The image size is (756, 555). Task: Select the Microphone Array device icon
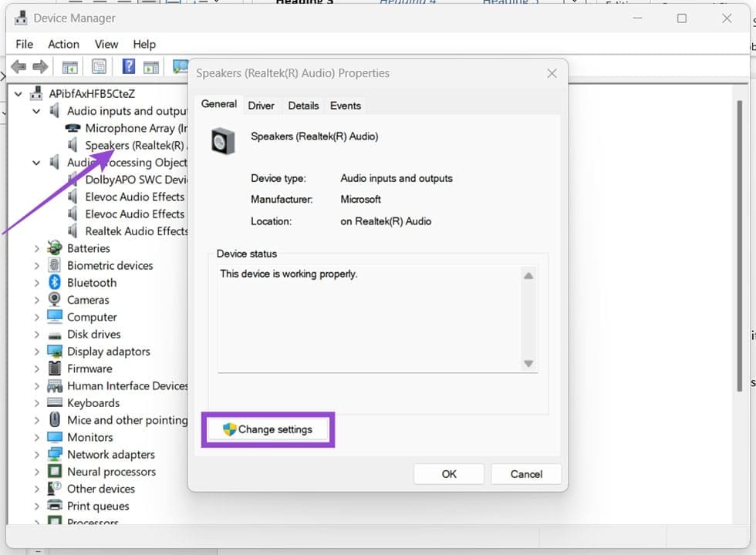pos(73,128)
